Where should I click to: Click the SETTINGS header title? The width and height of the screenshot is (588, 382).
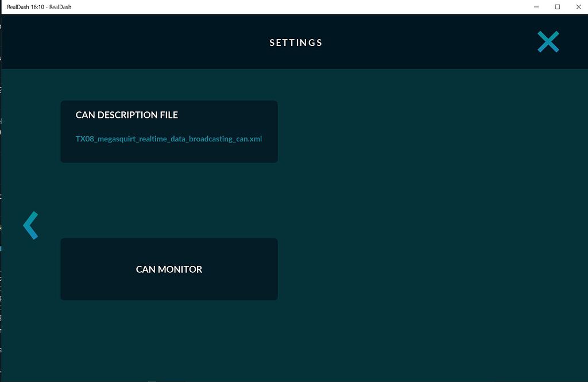tap(295, 42)
